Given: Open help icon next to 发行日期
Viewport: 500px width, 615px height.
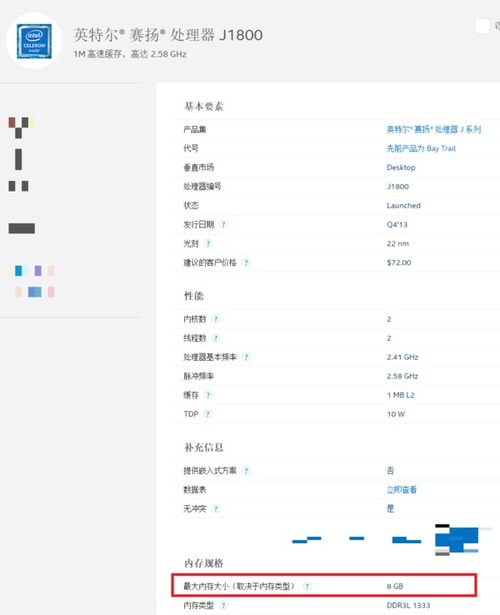Looking at the screenshot, I should 224,224.
